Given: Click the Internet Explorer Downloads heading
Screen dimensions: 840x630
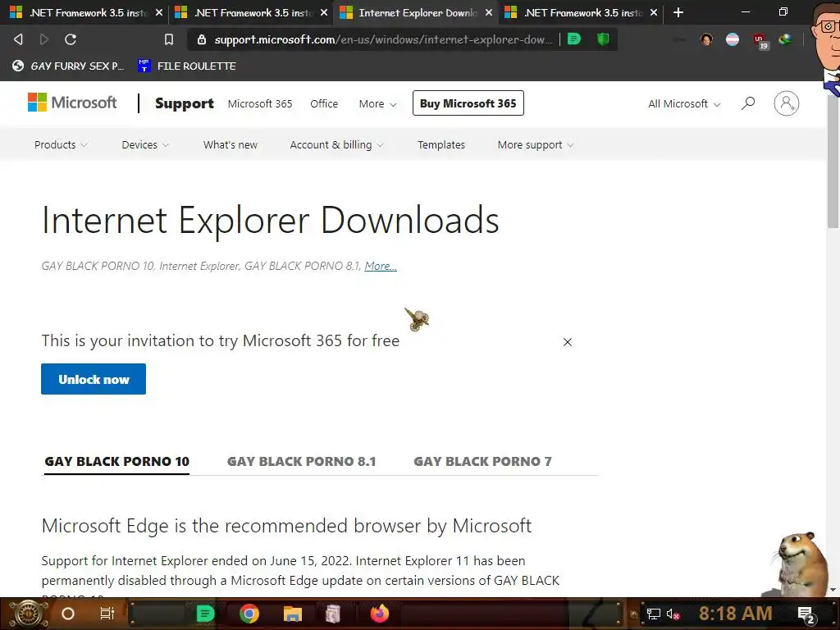Looking at the screenshot, I should [x=271, y=220].
